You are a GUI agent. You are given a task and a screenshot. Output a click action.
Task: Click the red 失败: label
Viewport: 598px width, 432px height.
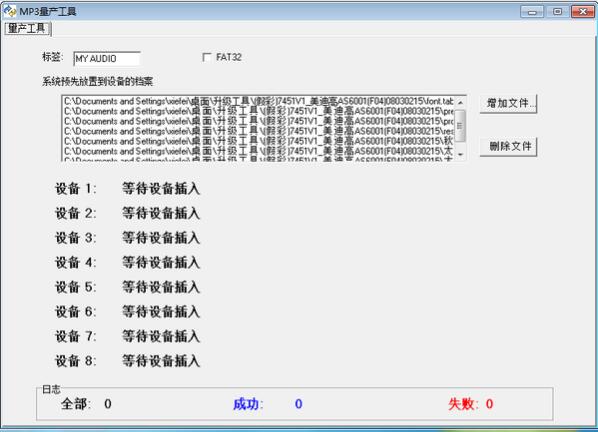tap(463, 404)
